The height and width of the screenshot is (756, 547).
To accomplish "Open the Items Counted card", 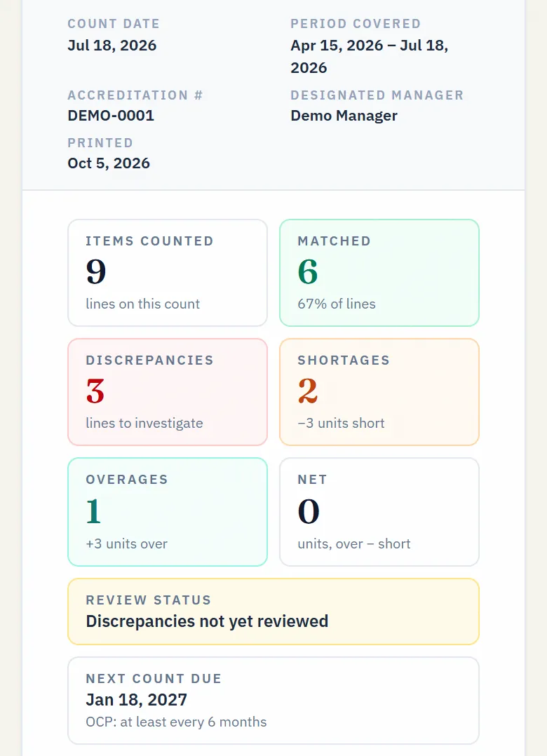I will pos(167,273).
